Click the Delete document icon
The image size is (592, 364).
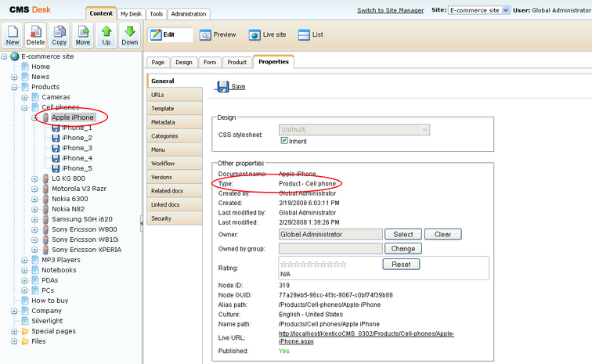click(35, 32)
